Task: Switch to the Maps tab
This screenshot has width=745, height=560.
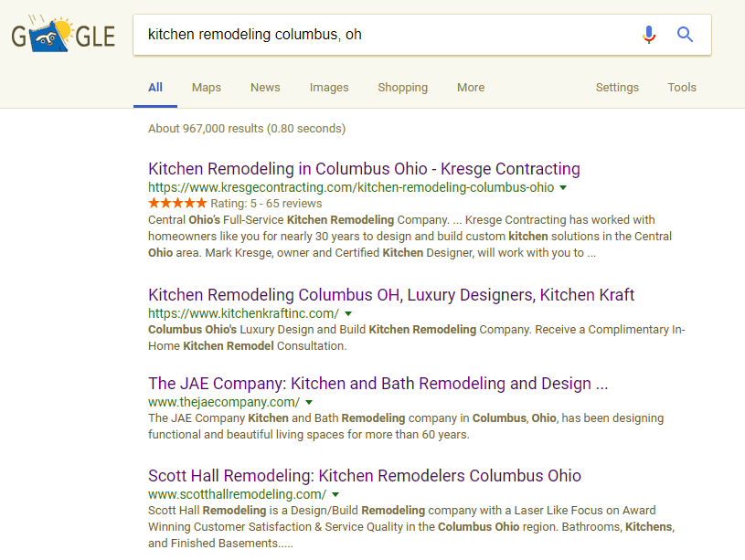Action: tap(207, 88)
